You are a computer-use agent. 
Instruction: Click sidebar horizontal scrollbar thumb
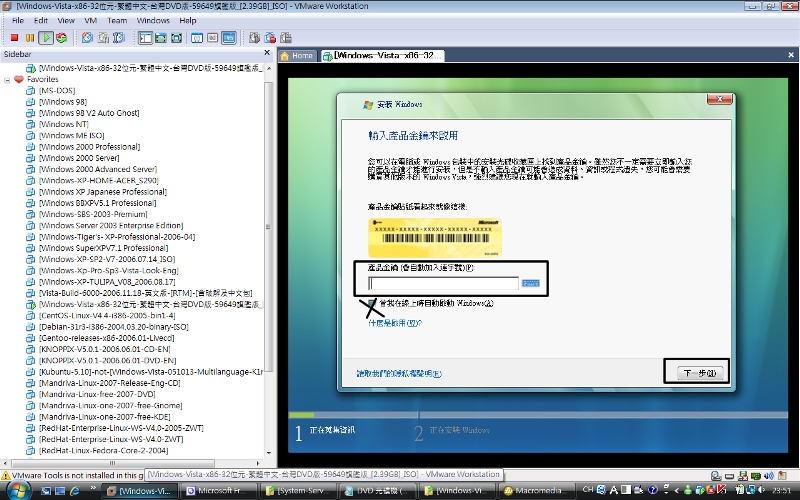pos(112,463)
